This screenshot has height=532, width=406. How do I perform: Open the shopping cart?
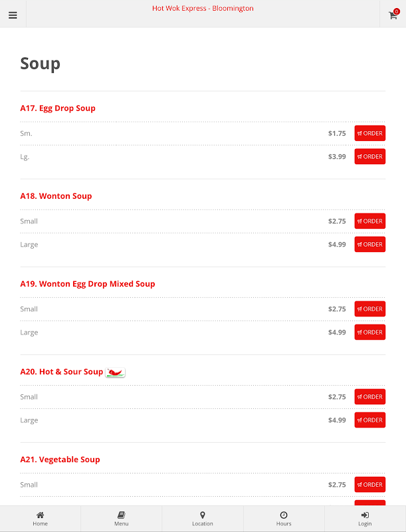click(393, 15)
